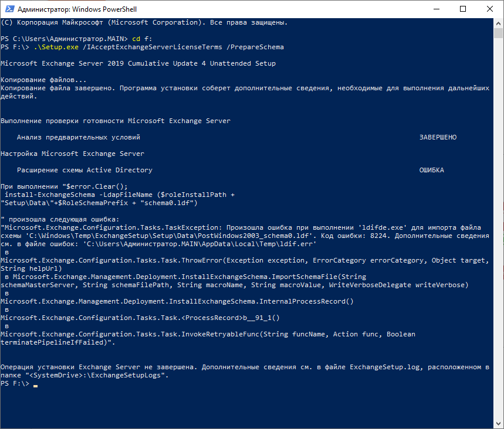Click '/IAcceptExchangeServerLicenseTerms' parameter text
The image size is (504, 429).
[x=153, y=47]
